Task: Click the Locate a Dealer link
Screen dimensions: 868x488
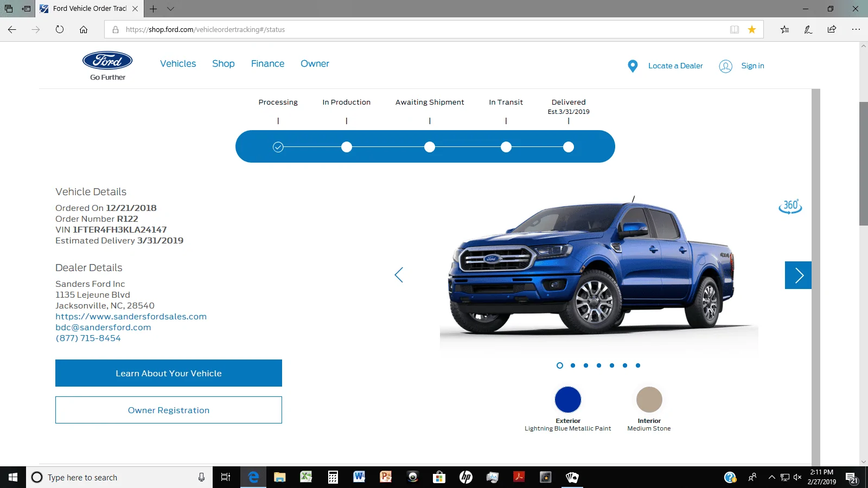Action: click(x=675, y=66)
